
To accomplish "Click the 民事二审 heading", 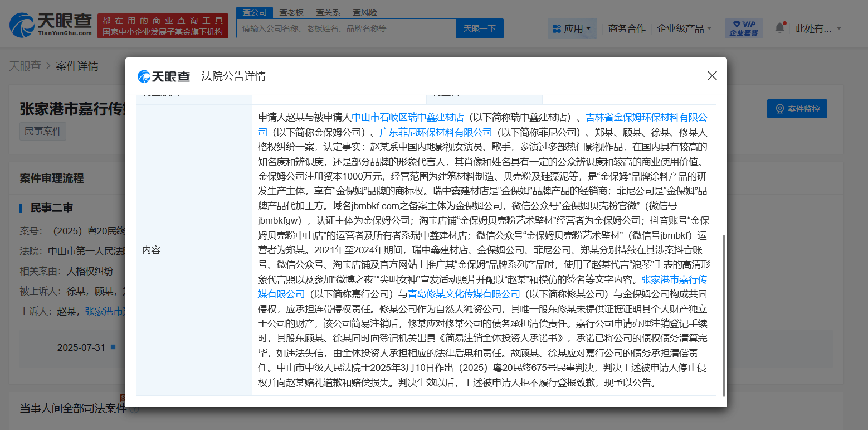I will pyautogui.click(x=52, y=208).
